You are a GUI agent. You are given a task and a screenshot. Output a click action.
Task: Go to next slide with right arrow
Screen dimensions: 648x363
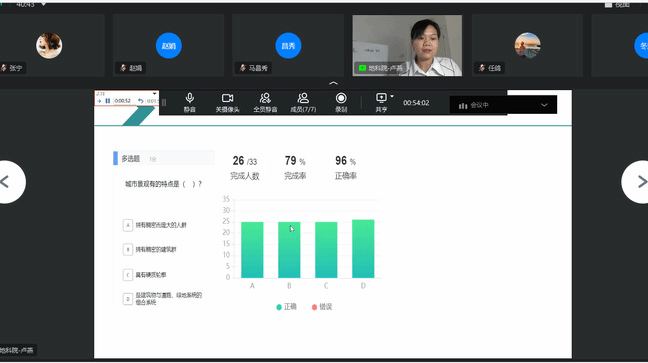(637, 182)
